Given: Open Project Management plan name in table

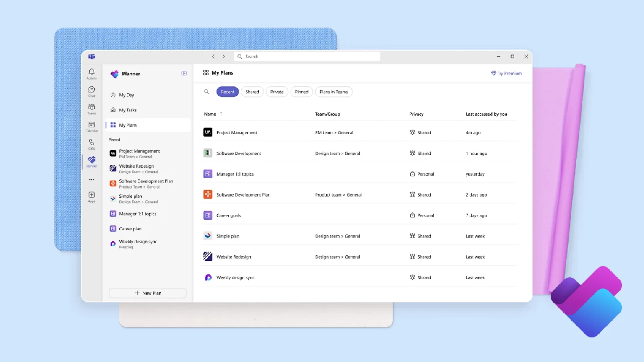Looking at the screenshot, I should coord(237,132).
